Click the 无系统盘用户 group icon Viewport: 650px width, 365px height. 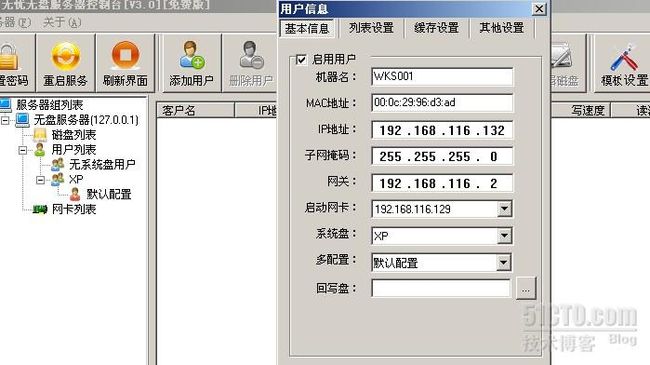58,165
